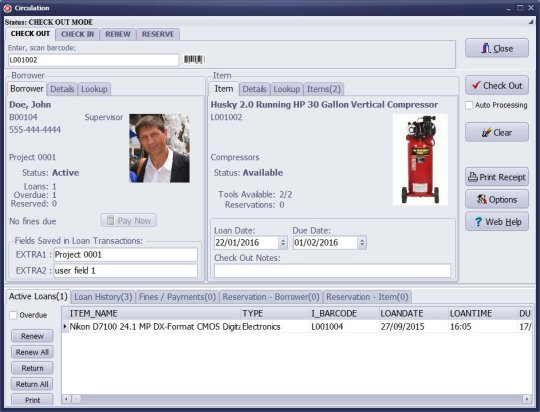Adjust the Loan Date spinner arrows
This screenshot has width=540, height=412.
tap(283, 243)
